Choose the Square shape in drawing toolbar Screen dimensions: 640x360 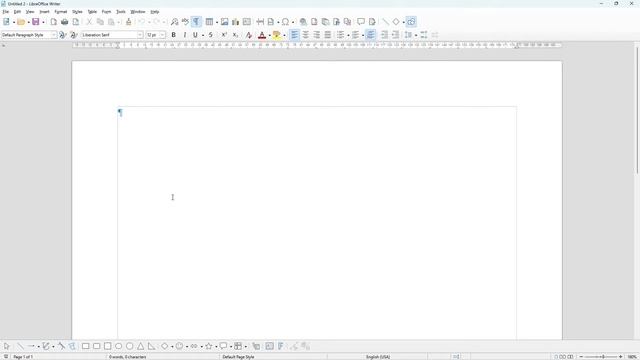pos(107,346)
